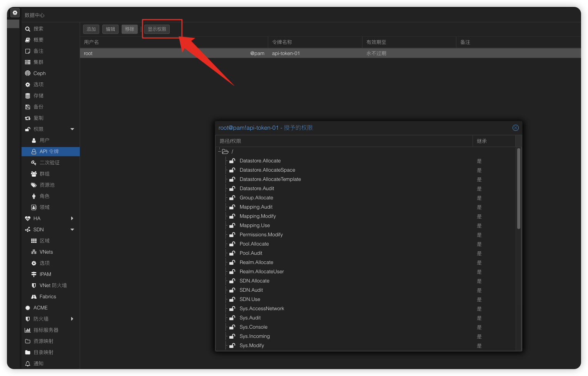Collapse the 权限 section arrow
The image size is (588, 376).
(72, 129)
